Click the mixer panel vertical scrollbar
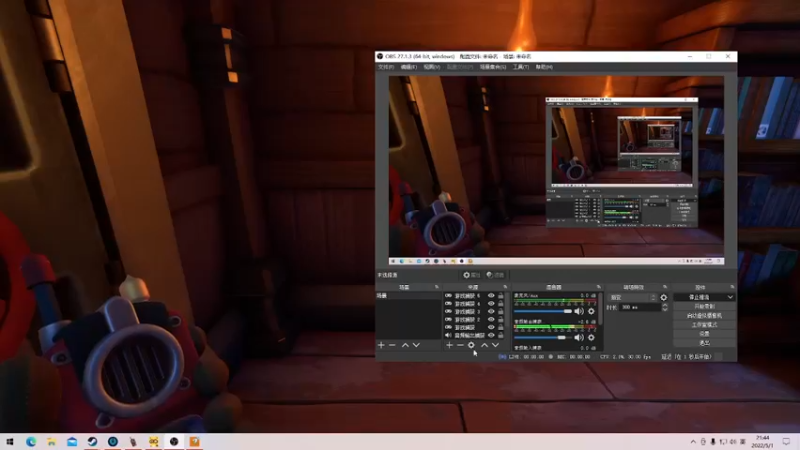The image size is (800, 450). [601, 309]
